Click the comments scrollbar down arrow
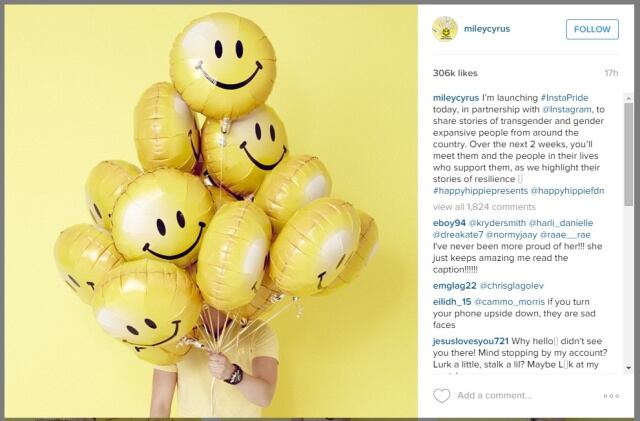This screenshot has height=421, width=640. 629,368
